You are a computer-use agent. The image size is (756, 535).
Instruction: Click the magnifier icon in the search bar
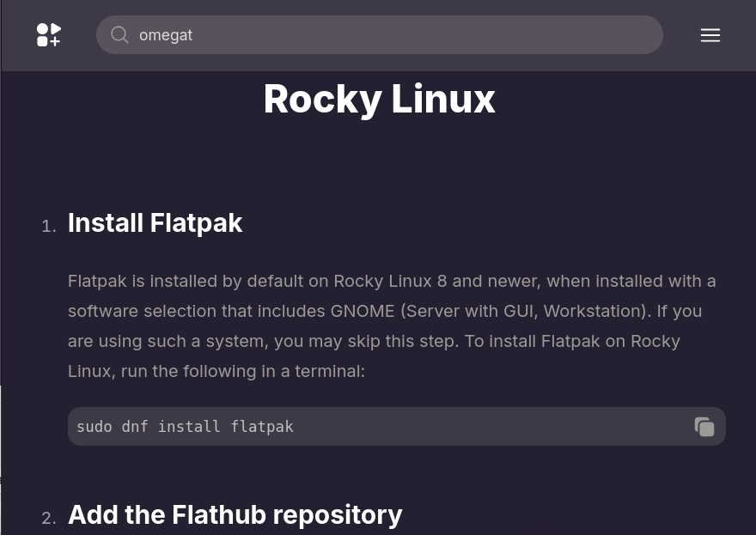coord(120,35)
